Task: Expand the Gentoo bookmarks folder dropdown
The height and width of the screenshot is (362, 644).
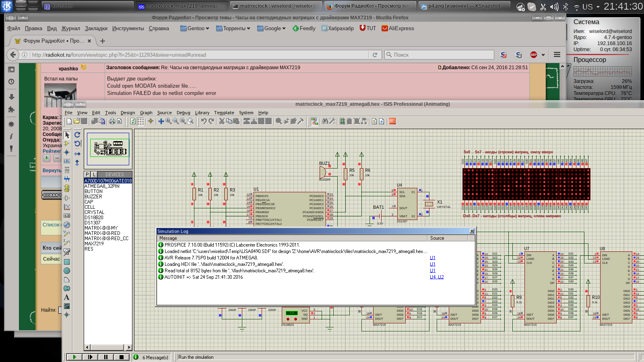Action: (x=195, y=28)
